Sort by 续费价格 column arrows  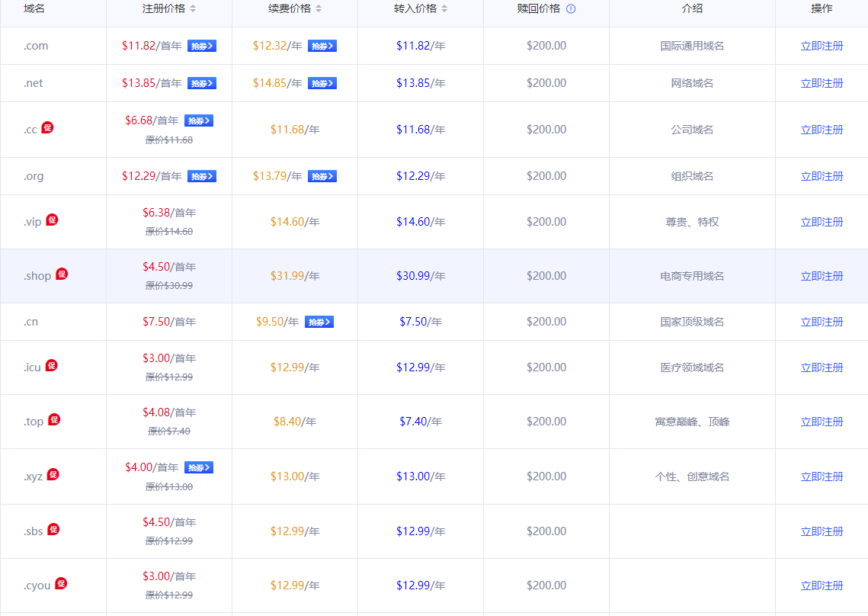coord(319,9)
